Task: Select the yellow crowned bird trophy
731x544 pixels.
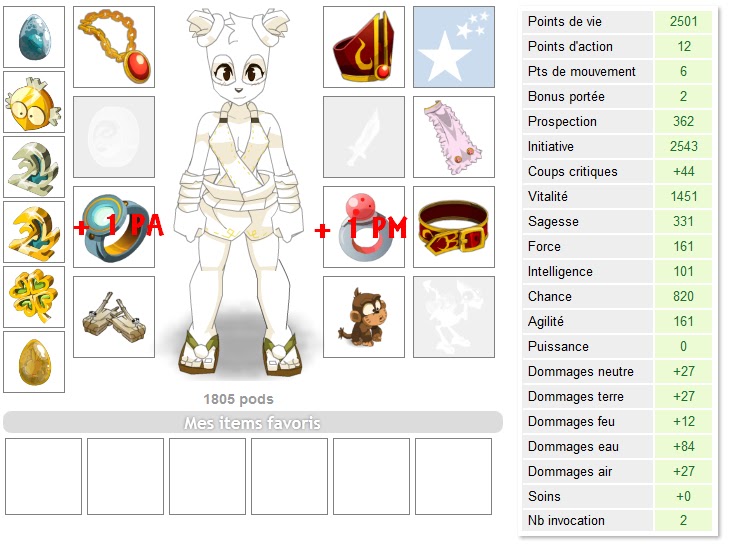Action: point(34,102)
